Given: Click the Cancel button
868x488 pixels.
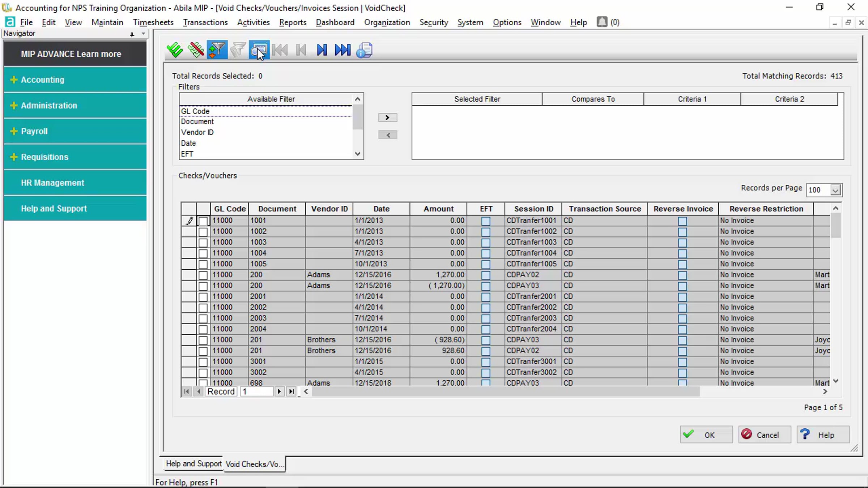Looking at the screenshot, I should click(x=764, y=435).
